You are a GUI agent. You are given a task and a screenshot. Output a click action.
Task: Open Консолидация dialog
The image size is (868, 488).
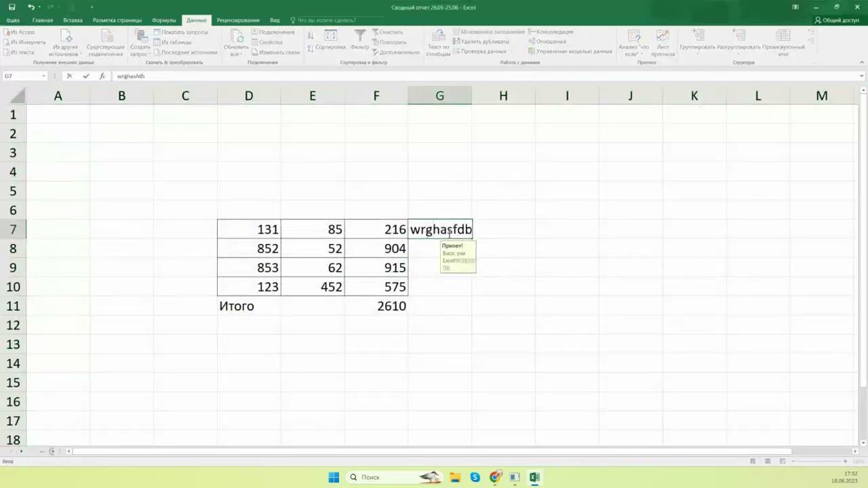551,32
